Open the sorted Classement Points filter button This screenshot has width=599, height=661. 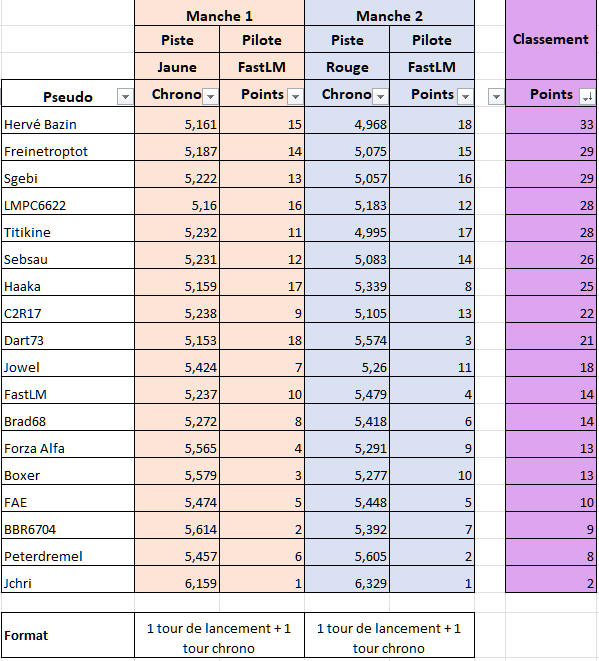pos(587,97)
